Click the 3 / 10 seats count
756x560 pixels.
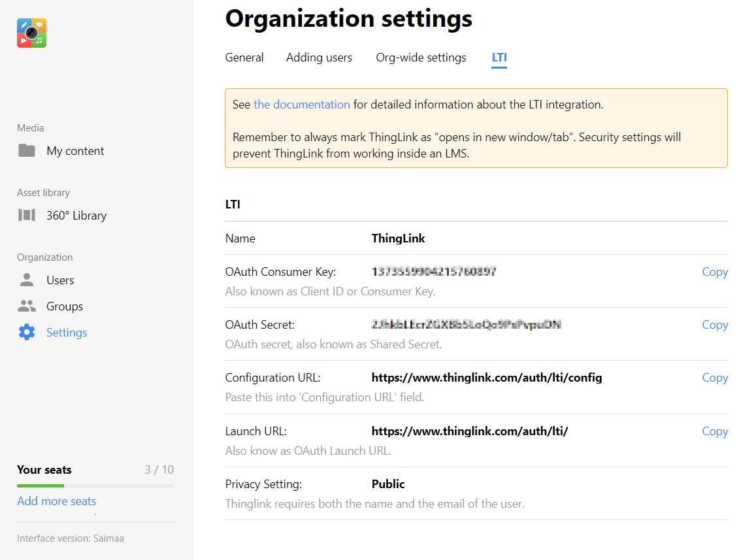(x=159, y=470)
